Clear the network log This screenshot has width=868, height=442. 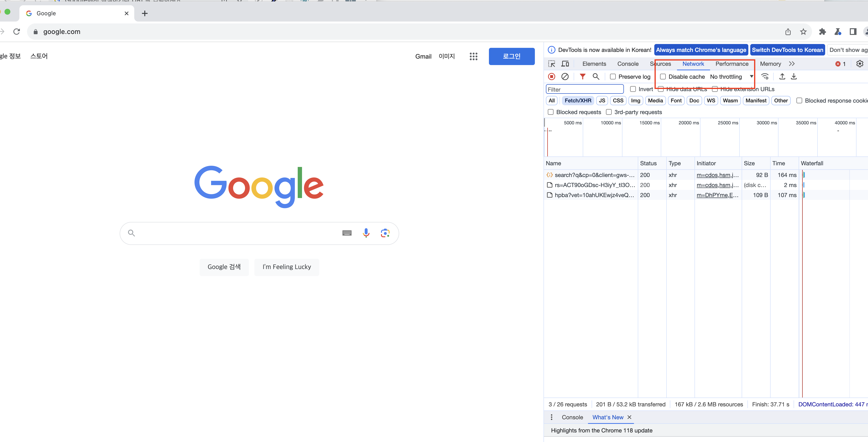[565, 77]
